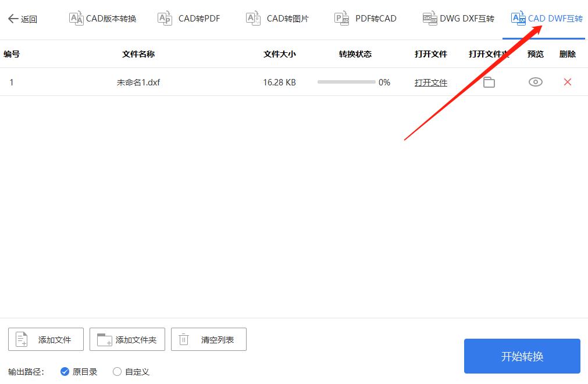Open containing folder for 未命名1.dxf

pos(489,82)
